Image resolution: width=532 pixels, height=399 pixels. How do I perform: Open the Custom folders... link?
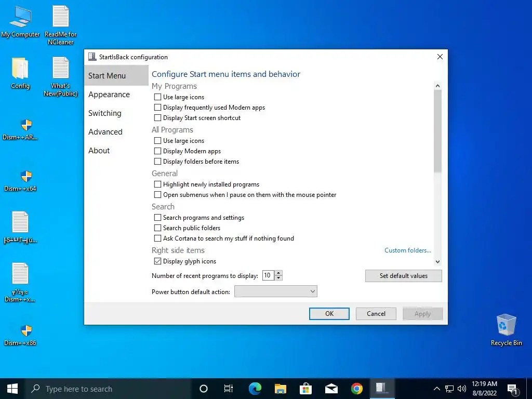[x=407, y=250]
